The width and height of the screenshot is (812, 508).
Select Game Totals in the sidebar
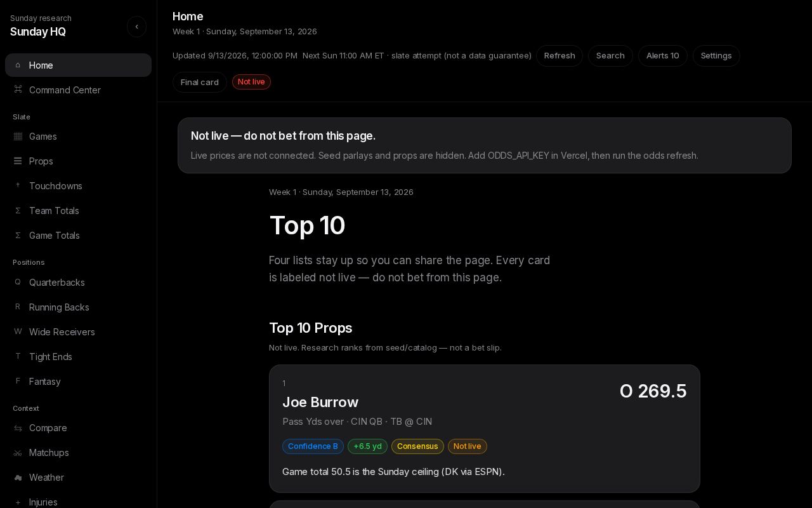78,236
